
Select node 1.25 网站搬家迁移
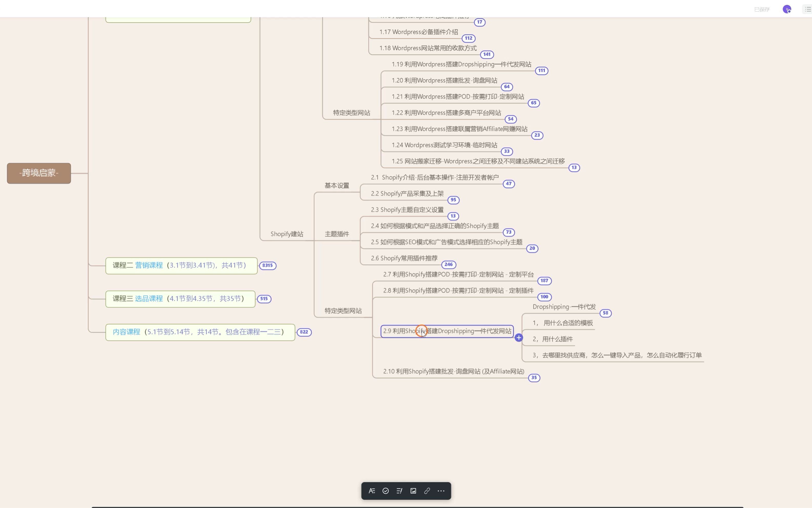pyautogui.click(x=478, y=161)
